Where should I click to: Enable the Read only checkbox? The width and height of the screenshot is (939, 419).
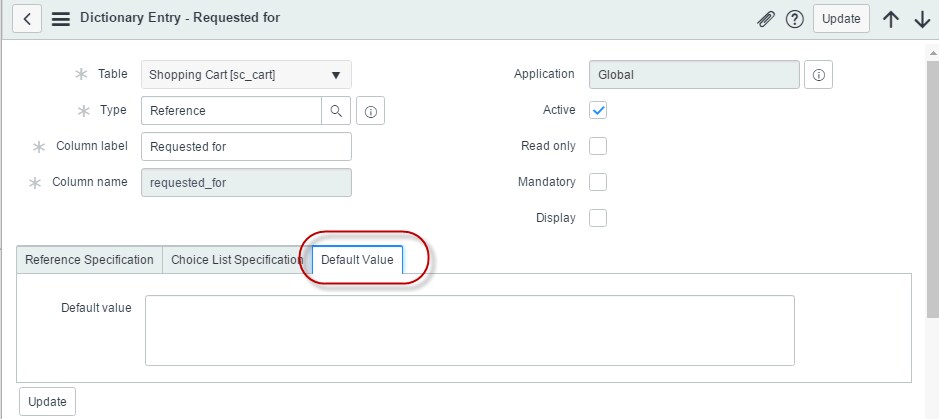click(x=598, y=146)
